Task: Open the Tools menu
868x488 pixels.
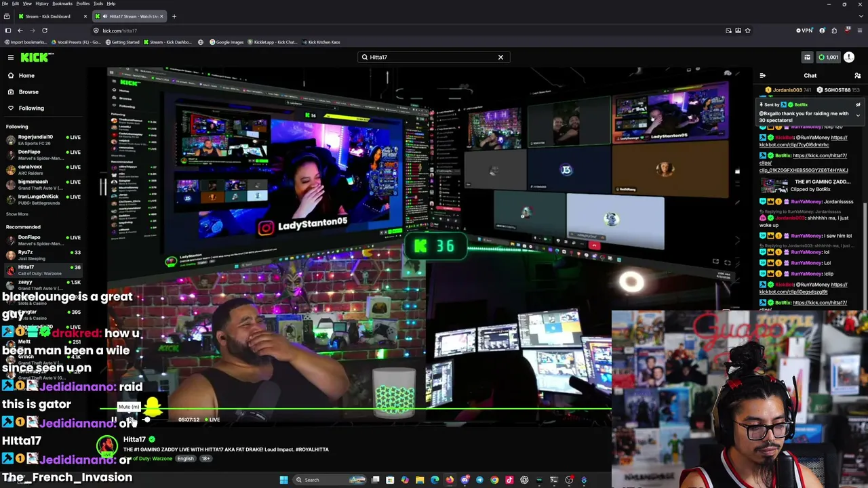Action: pyautogui.click(x=98, y=3)
